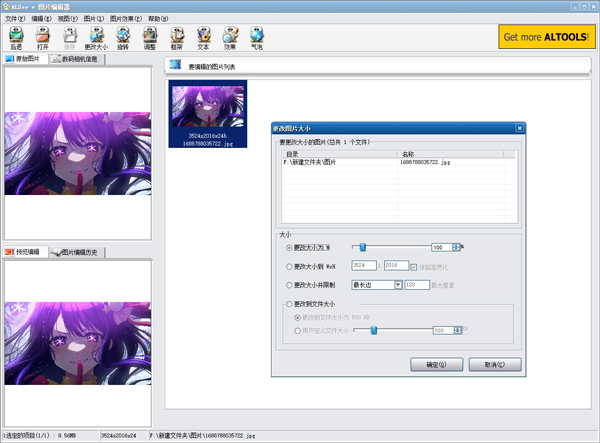The width and height of the screenshot is (600, 443).
Task: Select the 更改大小到 WxH radio option
Action: point(290,266)
